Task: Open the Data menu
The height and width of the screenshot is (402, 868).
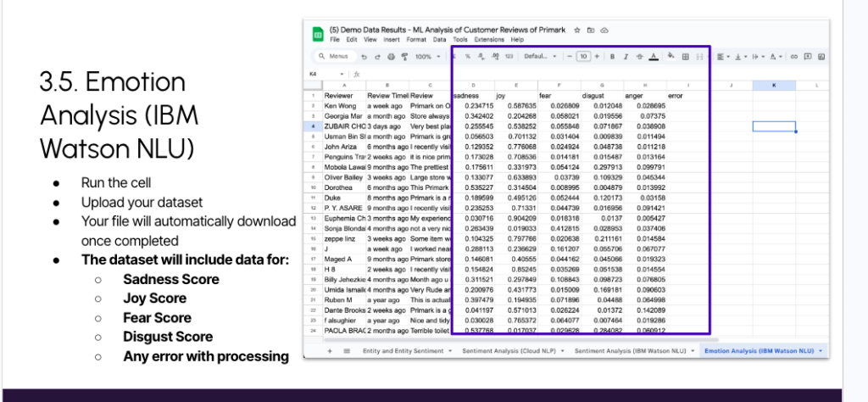Action: (440, 40)
